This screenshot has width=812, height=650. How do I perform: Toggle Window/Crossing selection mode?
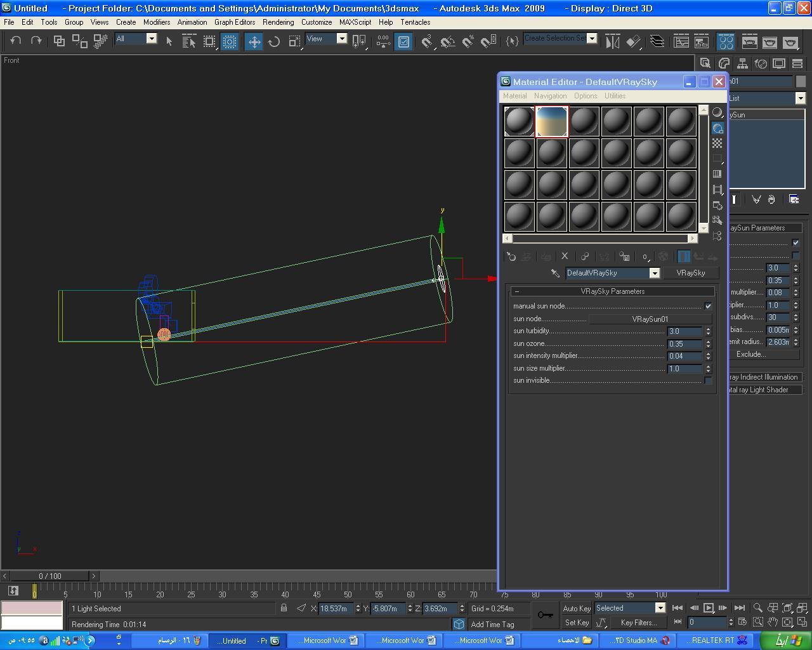tap(230, 41)
